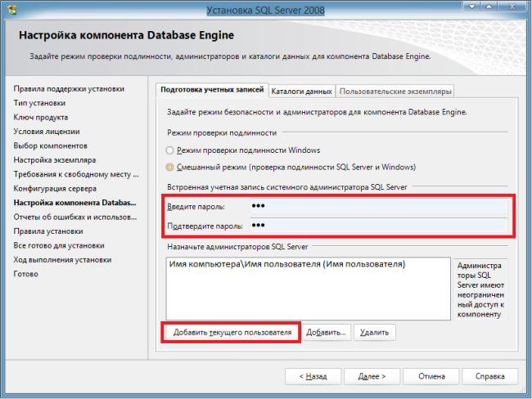Click the Ход выполнения установки step
Screen dimensions: 532x399
pos(62,260)
